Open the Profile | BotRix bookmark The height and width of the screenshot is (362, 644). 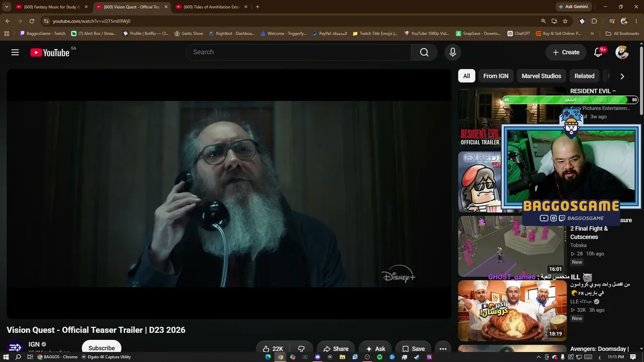(146, 34)
